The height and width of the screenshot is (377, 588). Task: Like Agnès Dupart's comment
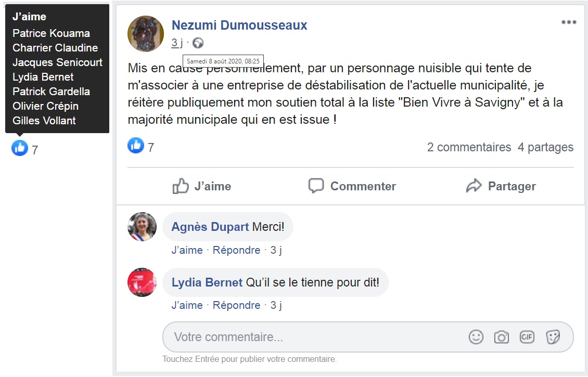tap(187, 250)
